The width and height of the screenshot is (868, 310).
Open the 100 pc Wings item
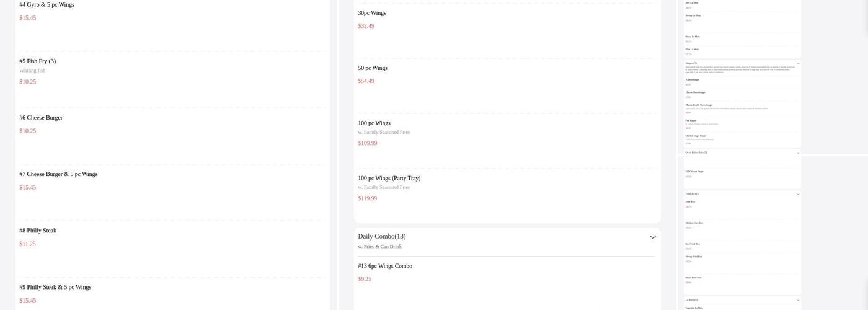[374, 123]
